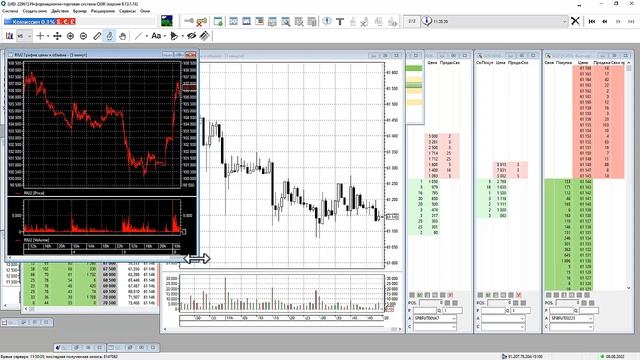Click the black X delete message icon
Viewport: 640px width, 360px height.
tap(575, 21)
